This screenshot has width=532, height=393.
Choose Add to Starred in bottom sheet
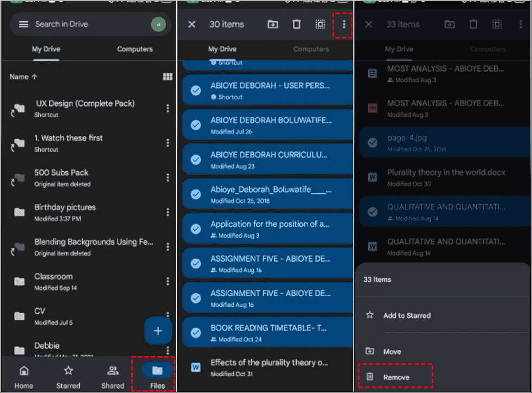point(407,315)
